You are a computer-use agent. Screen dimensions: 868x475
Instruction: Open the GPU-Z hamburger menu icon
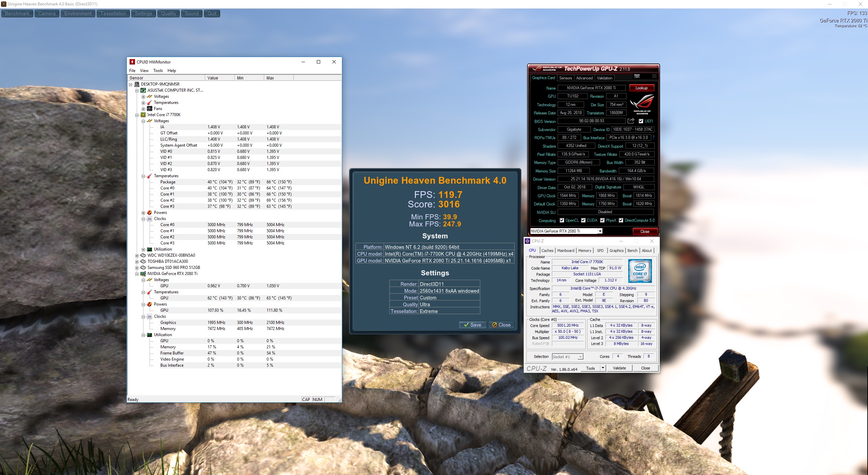coord(654,76)
